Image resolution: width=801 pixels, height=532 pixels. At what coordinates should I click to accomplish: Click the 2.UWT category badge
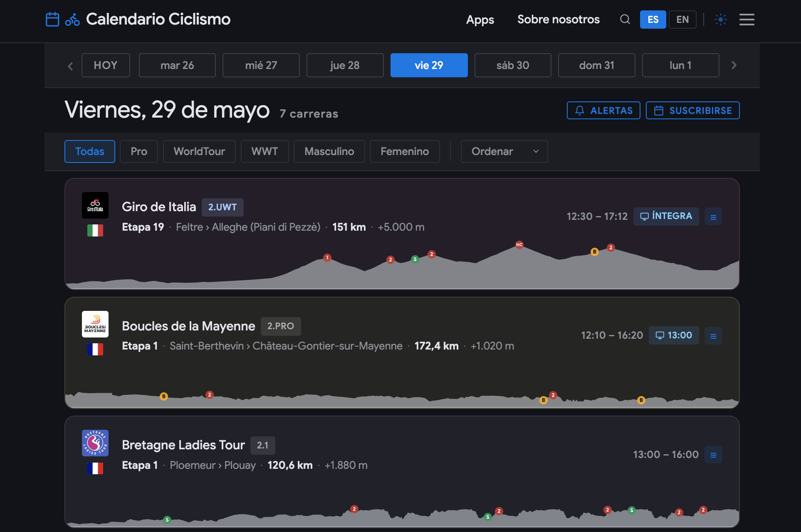point(222,207)
